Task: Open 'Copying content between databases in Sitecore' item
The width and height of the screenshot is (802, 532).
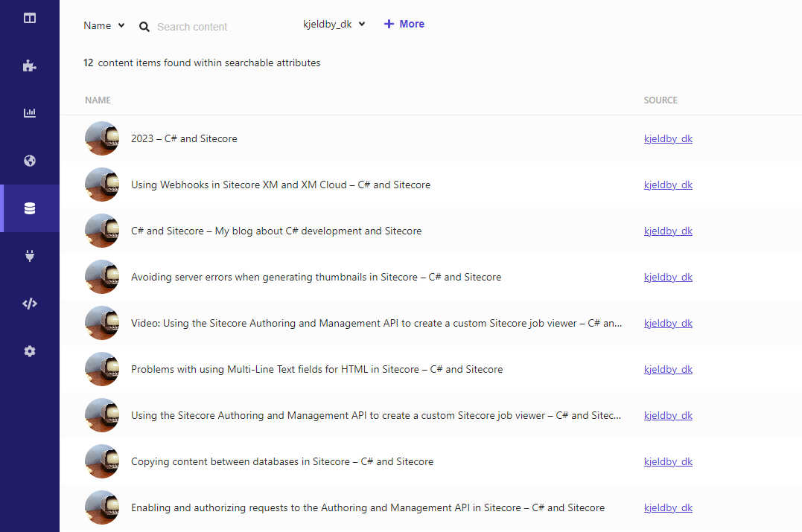Action: tap(281, 461)
